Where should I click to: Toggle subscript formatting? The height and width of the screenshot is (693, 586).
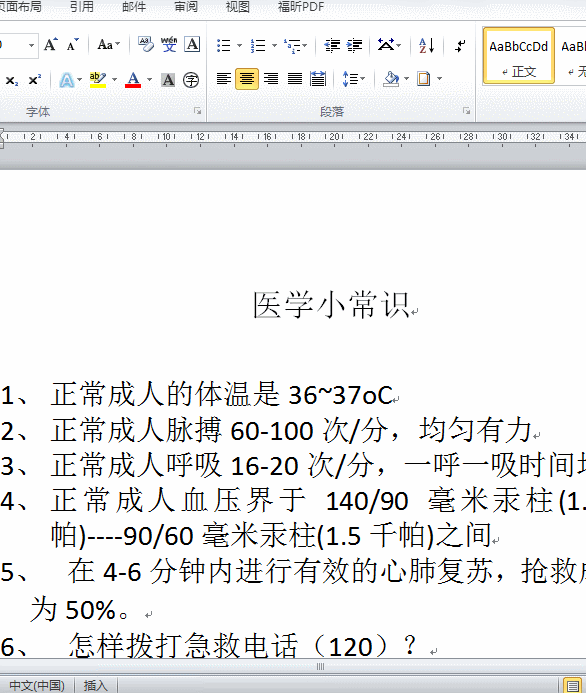[x=11, y=80]
